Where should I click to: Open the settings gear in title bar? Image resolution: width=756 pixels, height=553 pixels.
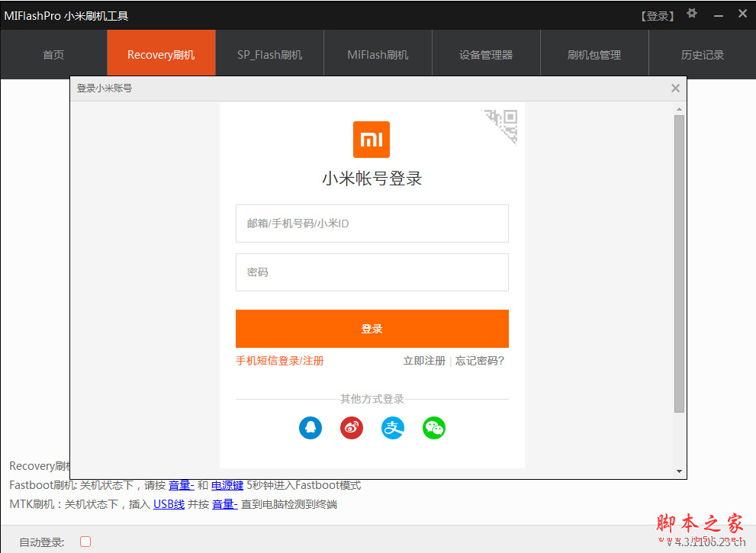692,14
